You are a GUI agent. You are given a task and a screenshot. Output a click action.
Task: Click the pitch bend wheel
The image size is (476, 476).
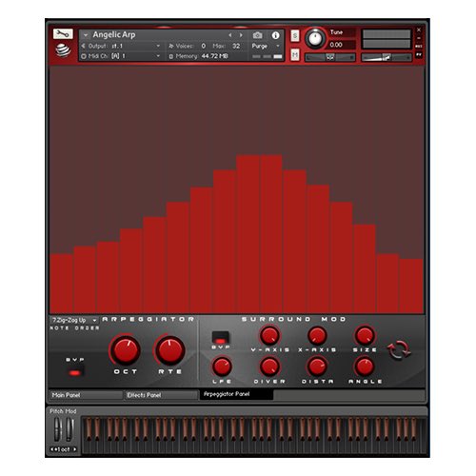[x=57, y=429]
